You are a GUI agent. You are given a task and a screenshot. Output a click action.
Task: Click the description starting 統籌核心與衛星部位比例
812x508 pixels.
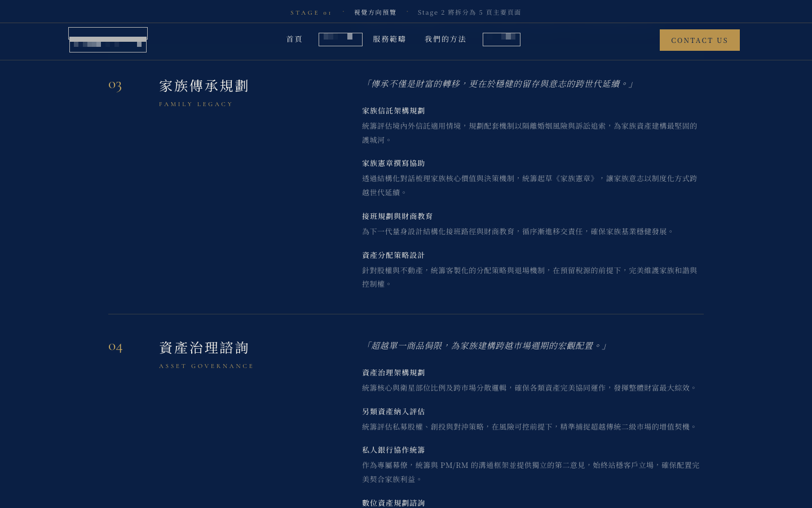click(x=530, y=388)
